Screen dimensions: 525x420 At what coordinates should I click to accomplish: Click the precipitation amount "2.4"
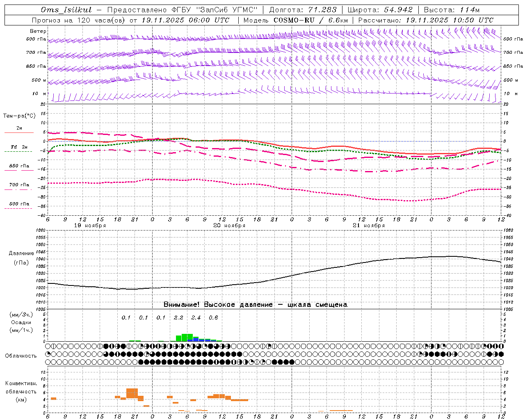[x=196, y=317]
